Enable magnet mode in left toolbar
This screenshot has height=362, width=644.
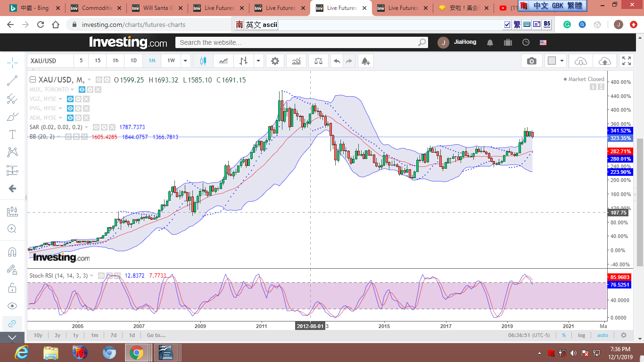point(12,252)
